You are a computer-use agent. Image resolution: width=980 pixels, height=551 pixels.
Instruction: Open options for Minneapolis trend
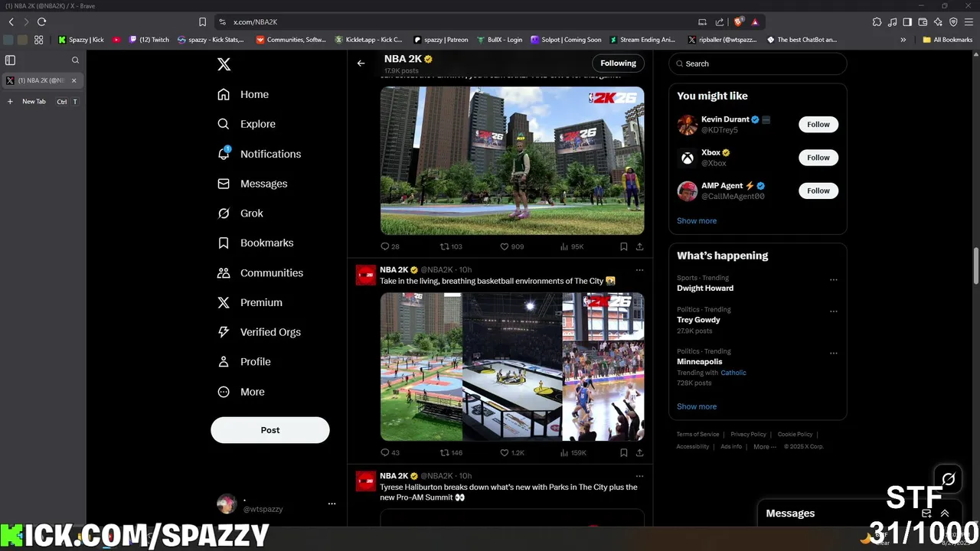834,354
